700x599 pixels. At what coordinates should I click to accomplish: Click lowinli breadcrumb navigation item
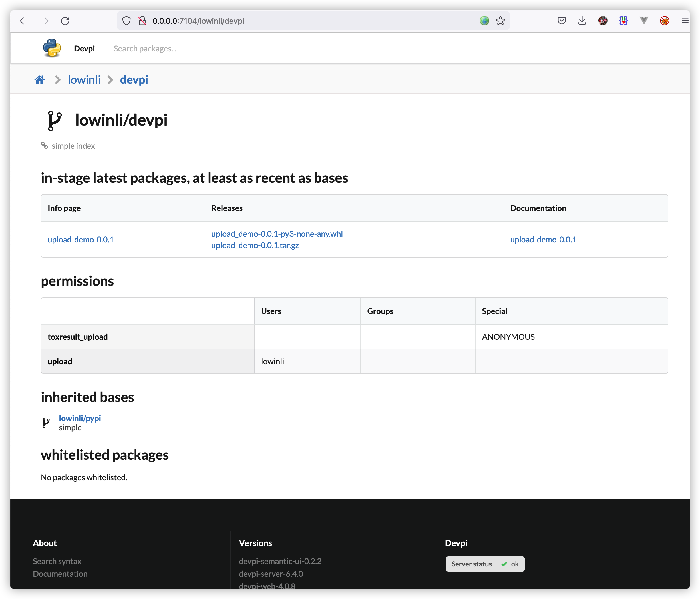[83, 79]
